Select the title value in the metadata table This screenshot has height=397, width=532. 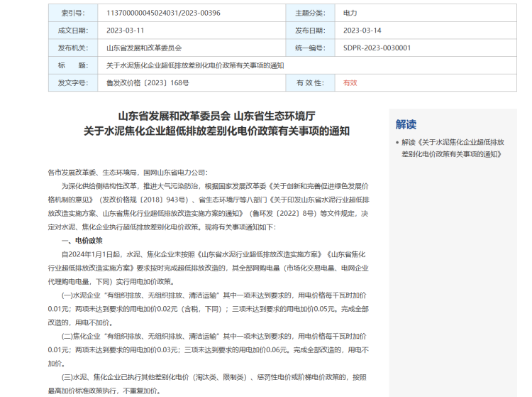[x=195, y=65]
